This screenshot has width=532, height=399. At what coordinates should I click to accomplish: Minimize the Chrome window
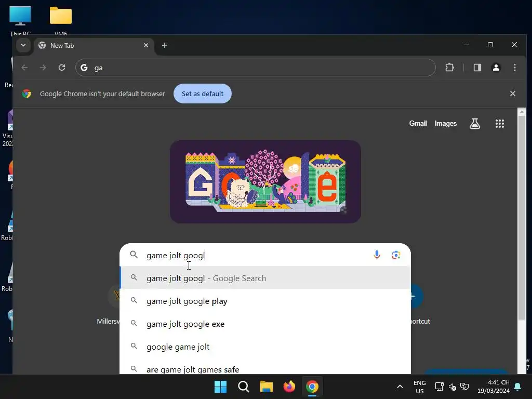[467, 45]
